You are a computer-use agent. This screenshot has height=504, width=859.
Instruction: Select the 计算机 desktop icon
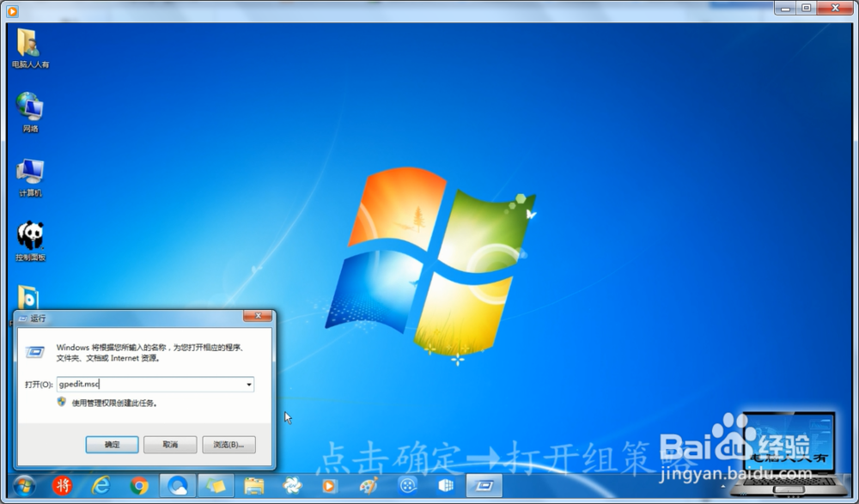tap(30, 177)
